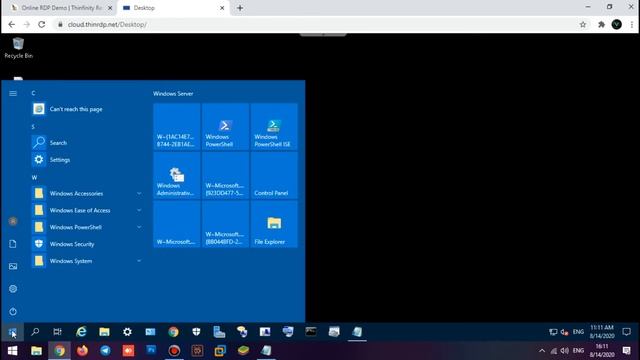Screen dimensions: 640x360
Task: Expand the Windows Ease of Access chevron
Action: [139, 210]
